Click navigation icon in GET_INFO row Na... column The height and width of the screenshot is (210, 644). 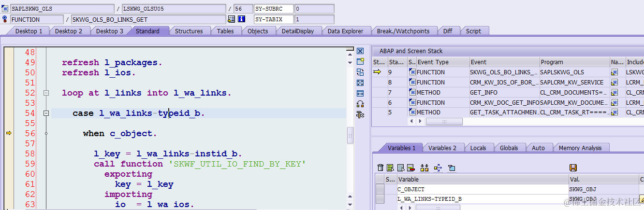pos(615,92)
